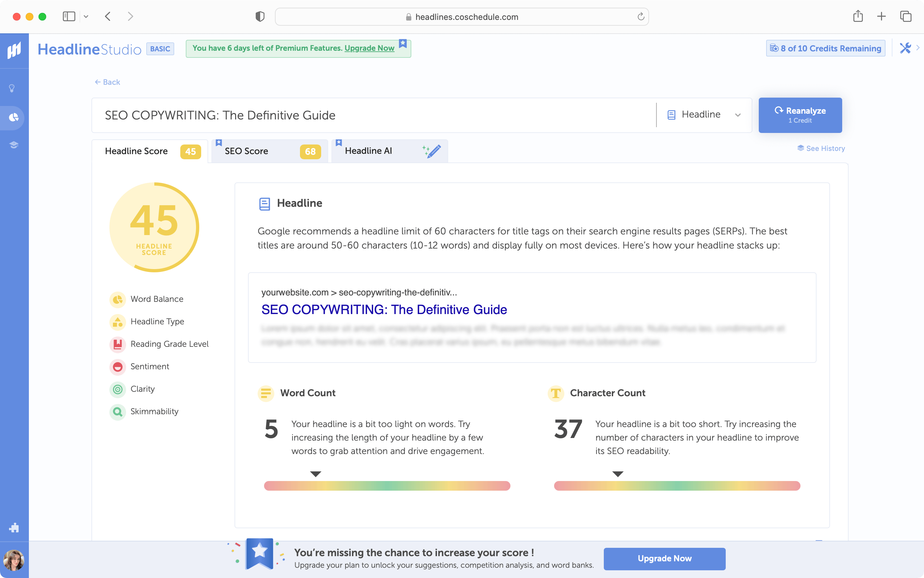Click Upgrade Now button in footer

664,558
